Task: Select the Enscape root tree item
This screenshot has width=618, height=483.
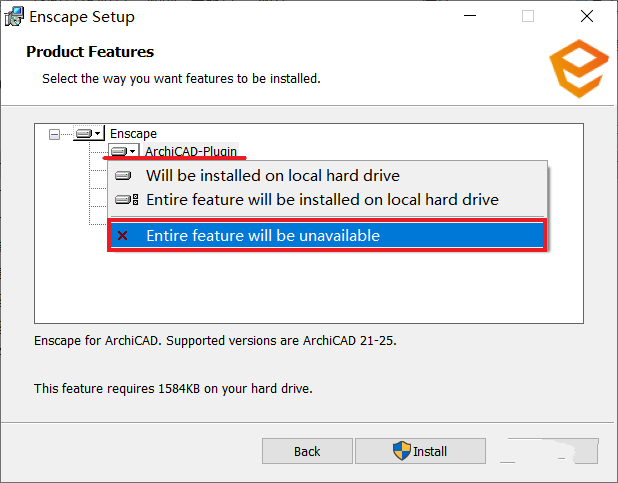Action: pos(133,134)
